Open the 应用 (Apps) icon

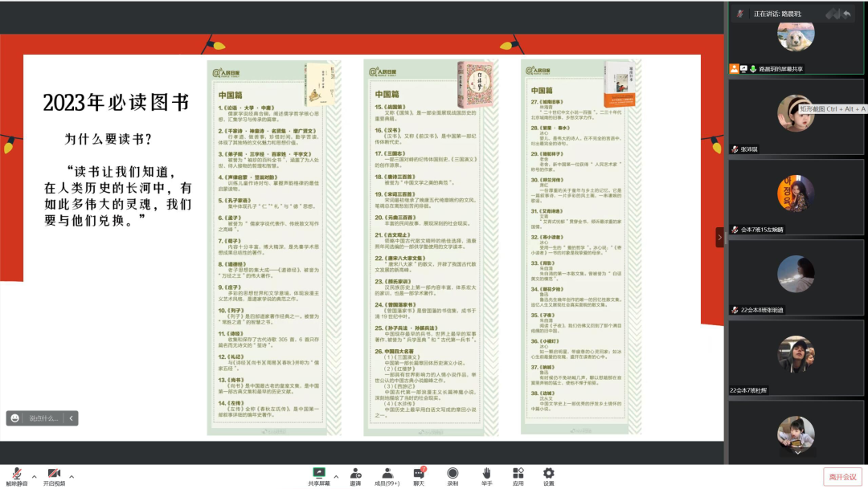[518, 474]
